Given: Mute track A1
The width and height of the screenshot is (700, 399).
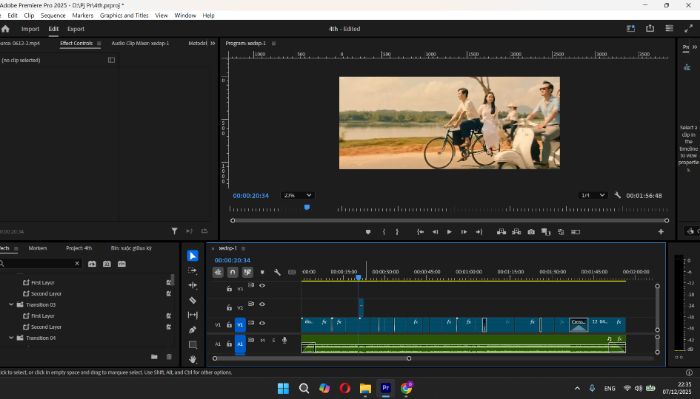Looking at the screenshot, I should (x=262, y=341).
